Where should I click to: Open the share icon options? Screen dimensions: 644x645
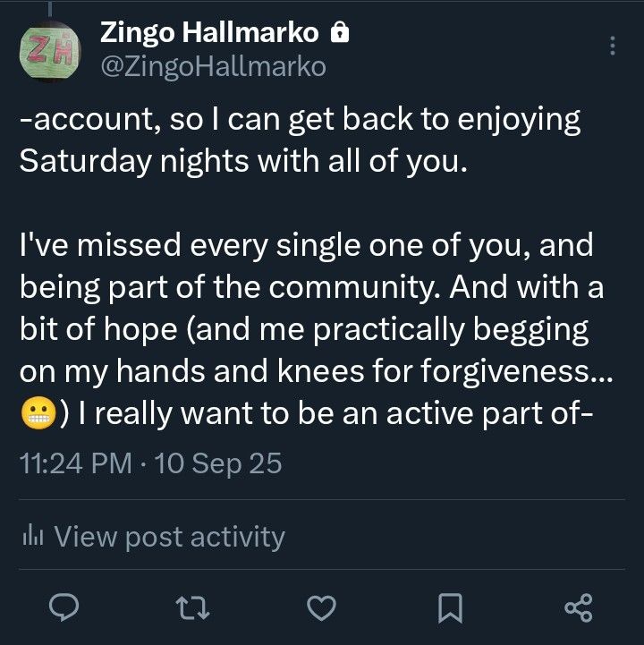click(x=579, y=609)
